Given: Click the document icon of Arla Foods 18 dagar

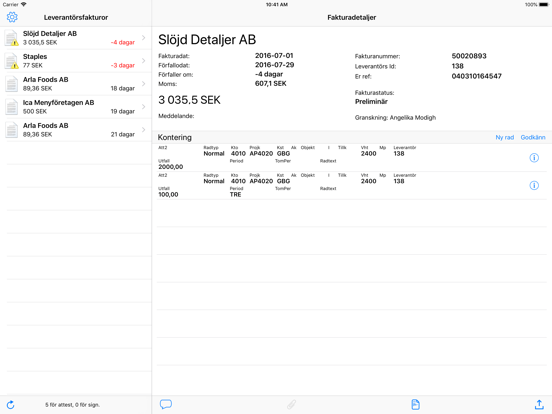Looking at the screenshot, I should coord(11,84).
